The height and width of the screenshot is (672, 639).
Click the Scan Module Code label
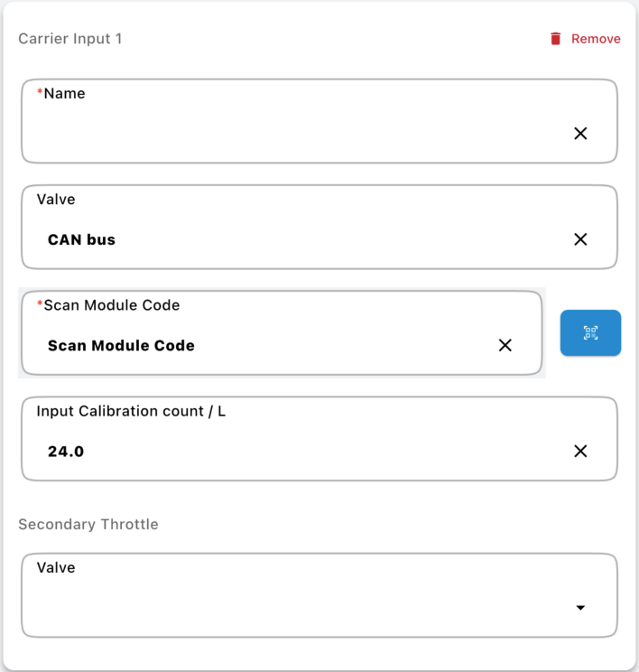tap(111, 305)
